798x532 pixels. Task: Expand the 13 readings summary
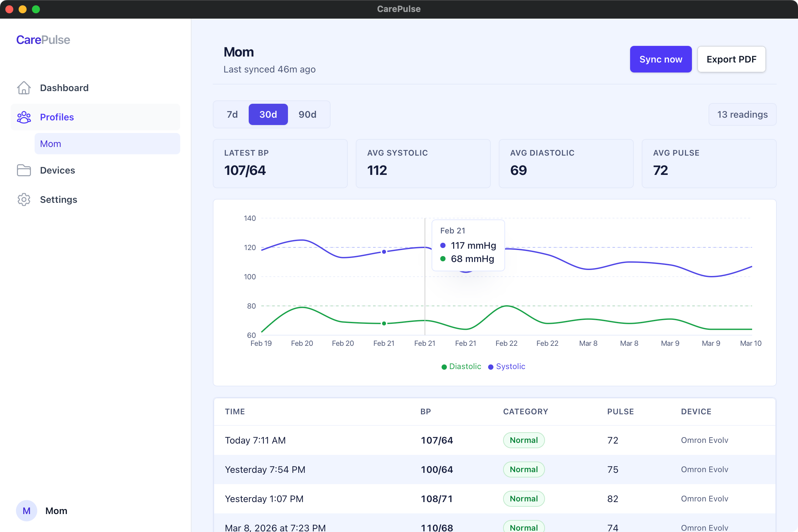(x=742, y=114)
